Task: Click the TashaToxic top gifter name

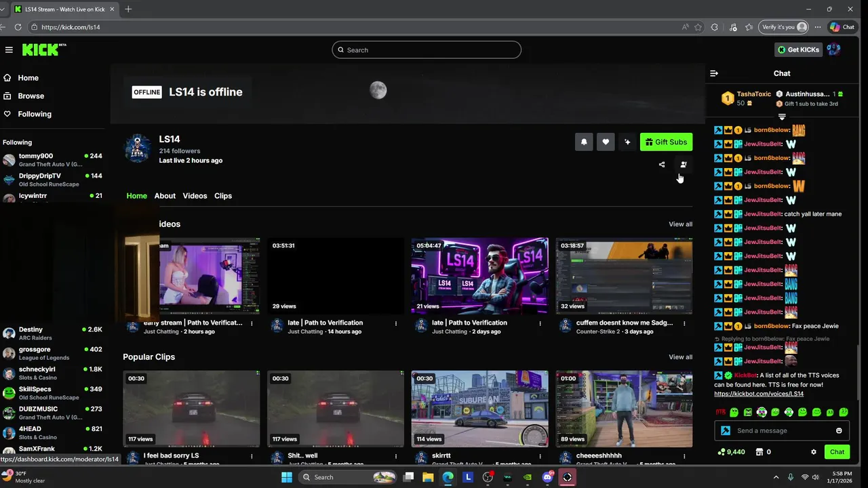Action: click(x=753, y=94)
